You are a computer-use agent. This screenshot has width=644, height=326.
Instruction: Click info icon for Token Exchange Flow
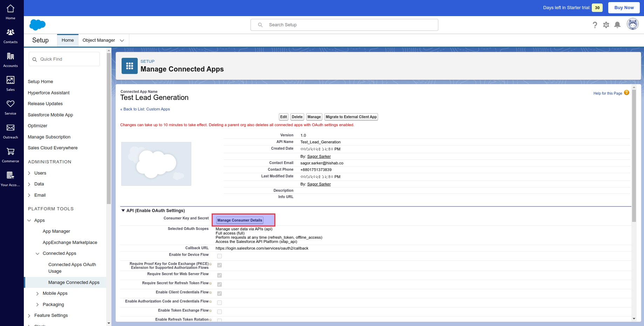click(x=210, y=311)
